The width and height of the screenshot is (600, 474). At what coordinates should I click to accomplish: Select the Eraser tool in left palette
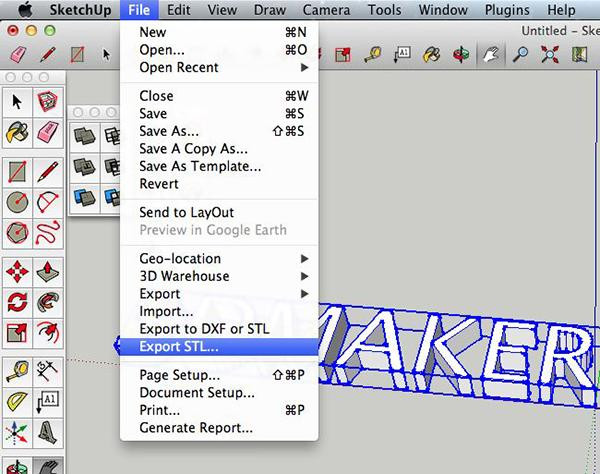(48, 132)
